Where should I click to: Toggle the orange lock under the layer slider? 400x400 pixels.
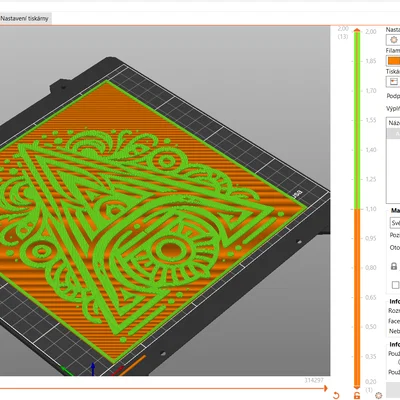357,396
